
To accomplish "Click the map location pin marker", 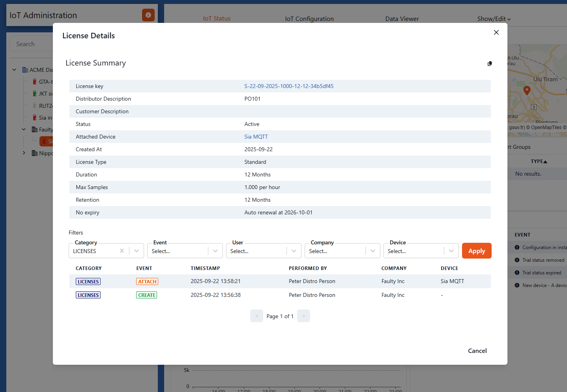I will [526, 90].
